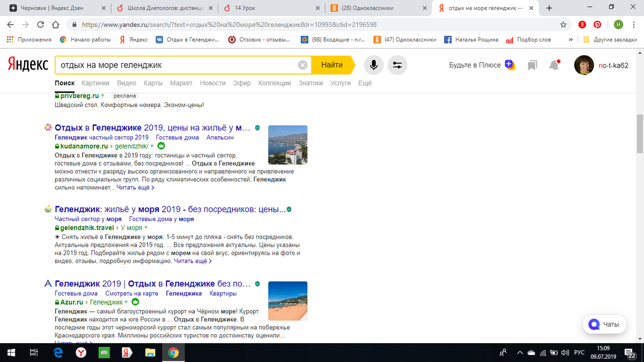Open 'Отзовик - отзывы' bookmark
Image resolution: width=644 pixels, height=362 pixels.
pyautogui.click(x=259, y=40)
